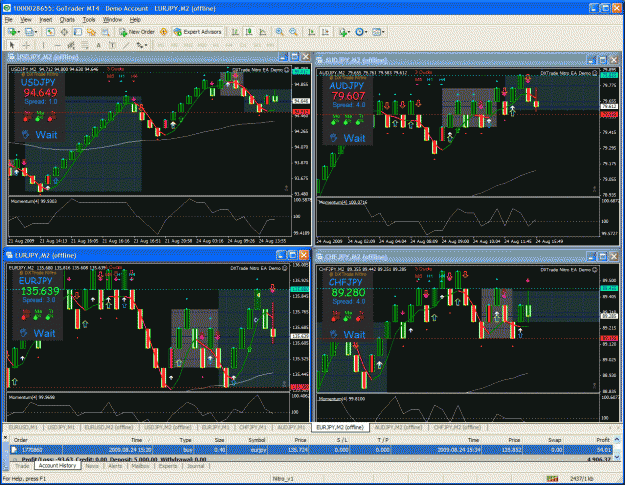The image size is (625, 485).
Task: Open the Trade tab in Terminal
Action: tap(22, 466)
